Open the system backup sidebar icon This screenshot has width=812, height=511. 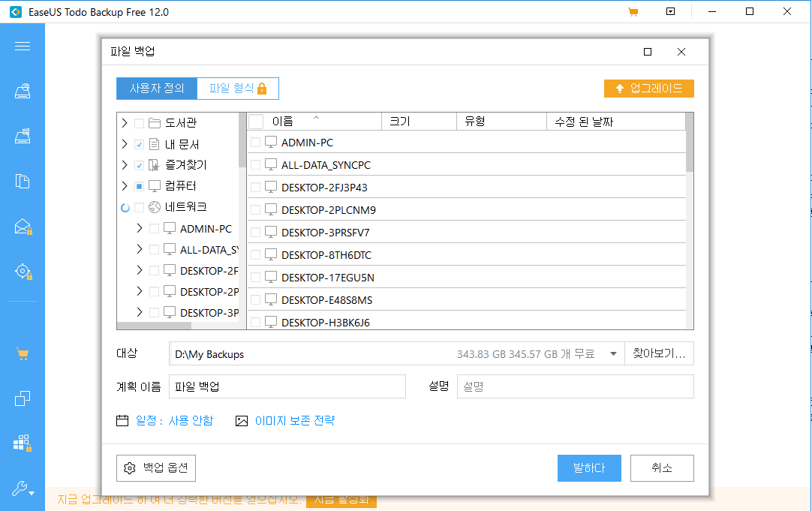(x=23, y=136)
